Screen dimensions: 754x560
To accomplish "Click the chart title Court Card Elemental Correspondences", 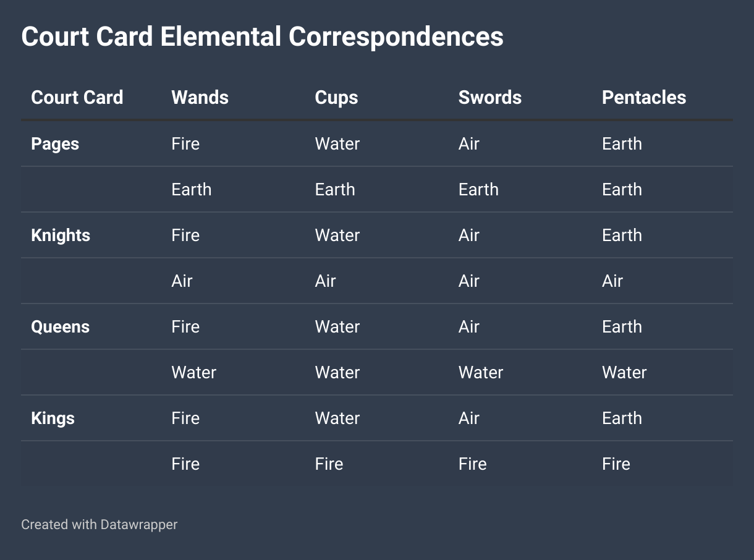I will (262, 37).
